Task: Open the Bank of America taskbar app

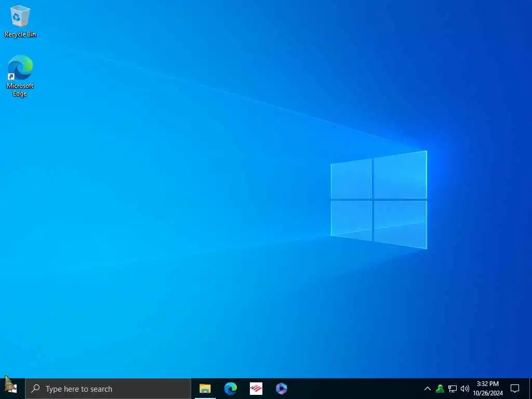Action: click(256, 389)
